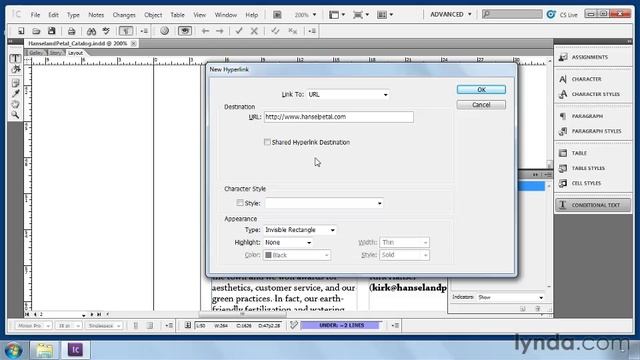
Task: Select the Zoom magnifier tool
Action: click(x=16, y=115)
